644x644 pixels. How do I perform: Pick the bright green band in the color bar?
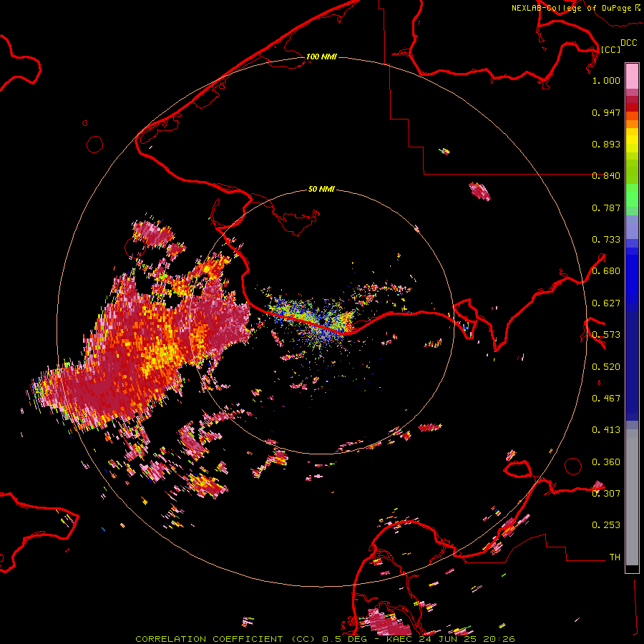pyautogui.click(x=632, y=195)
